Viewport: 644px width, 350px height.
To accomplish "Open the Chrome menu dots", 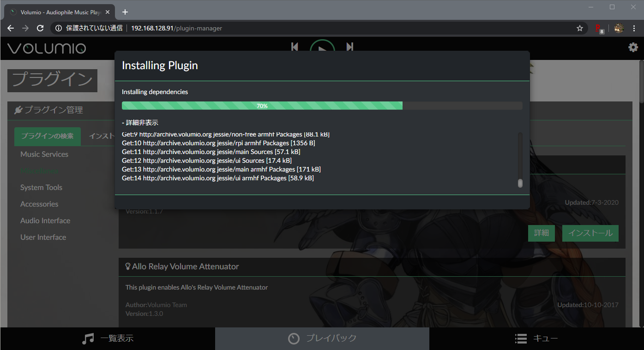I will [x=634, y=28].
